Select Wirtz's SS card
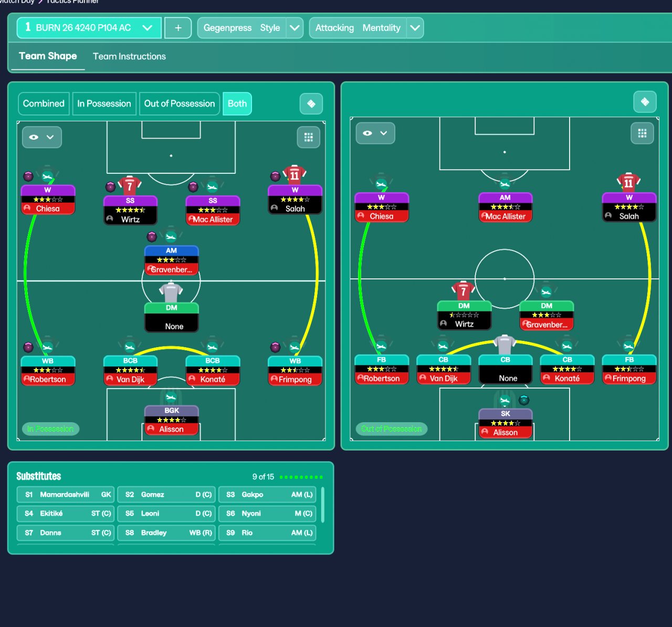The image size is (672, 627). (x=130, y=210)
